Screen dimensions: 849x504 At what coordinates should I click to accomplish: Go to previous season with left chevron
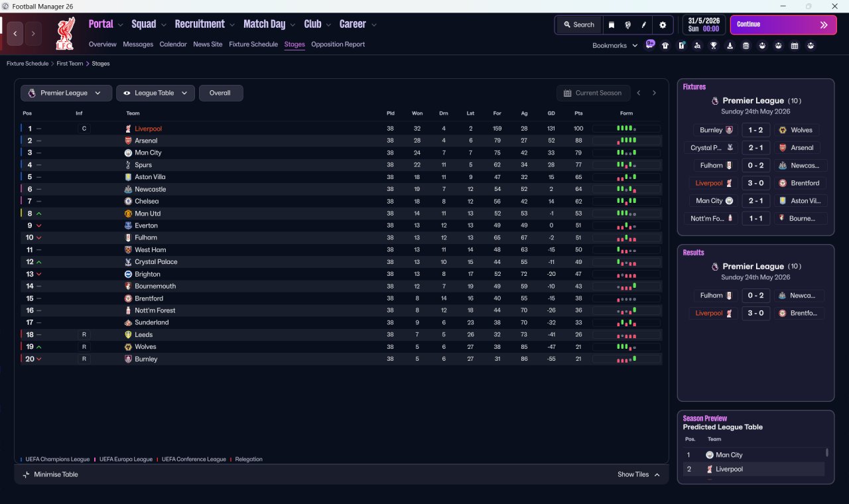(x=639, y=93)
